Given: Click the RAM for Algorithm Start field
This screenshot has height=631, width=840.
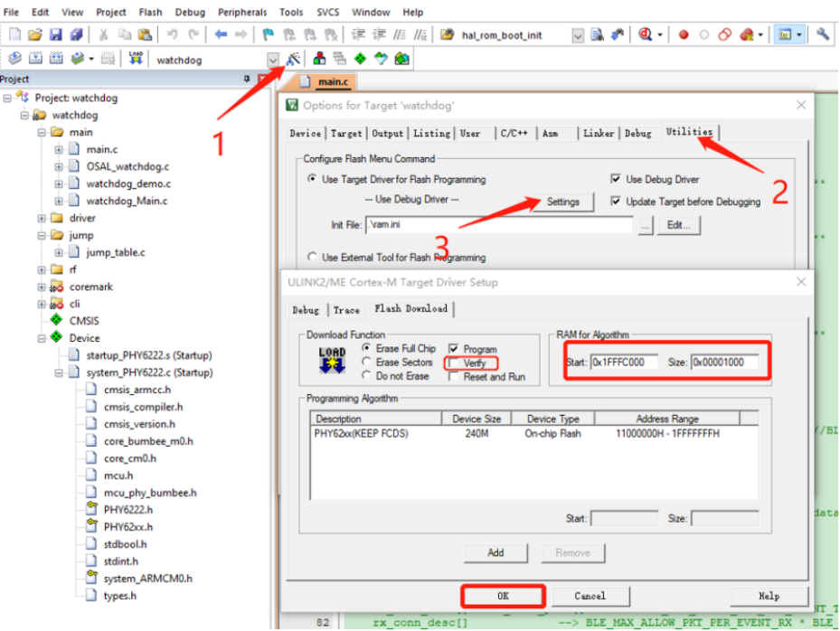Looking at the screenshot, I should click(x=624, y=363).
